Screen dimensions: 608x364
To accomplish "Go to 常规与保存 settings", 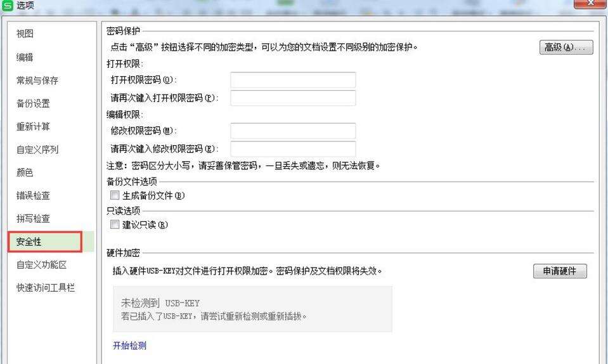I will point(37,81).
